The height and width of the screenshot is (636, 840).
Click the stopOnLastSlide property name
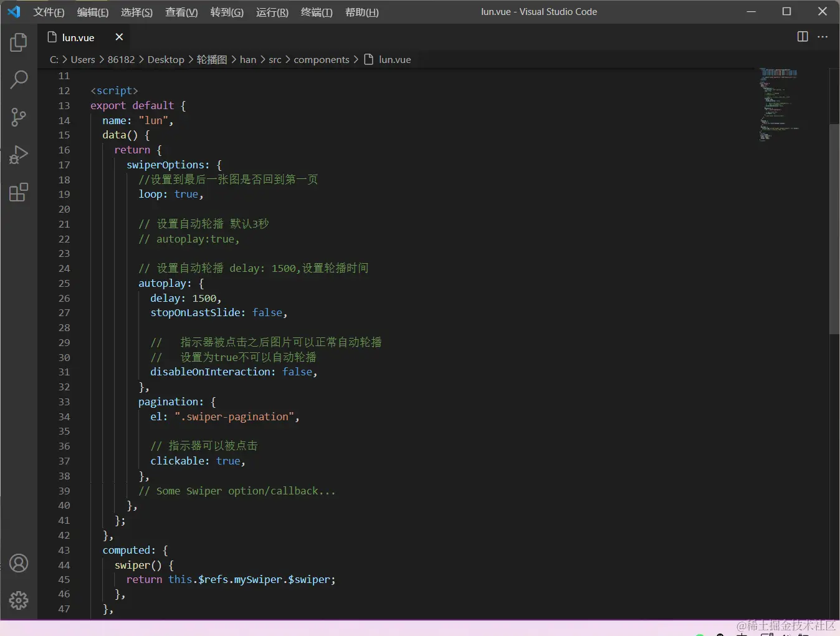195,313
